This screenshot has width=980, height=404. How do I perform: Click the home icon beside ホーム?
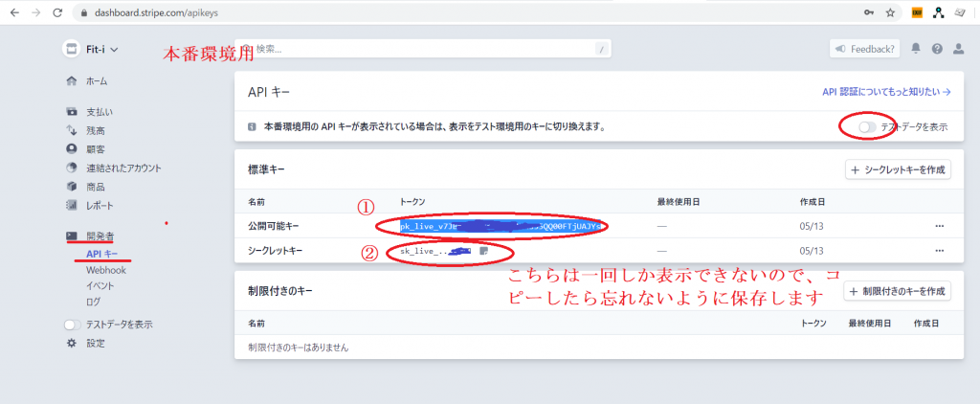click(72, 81)
